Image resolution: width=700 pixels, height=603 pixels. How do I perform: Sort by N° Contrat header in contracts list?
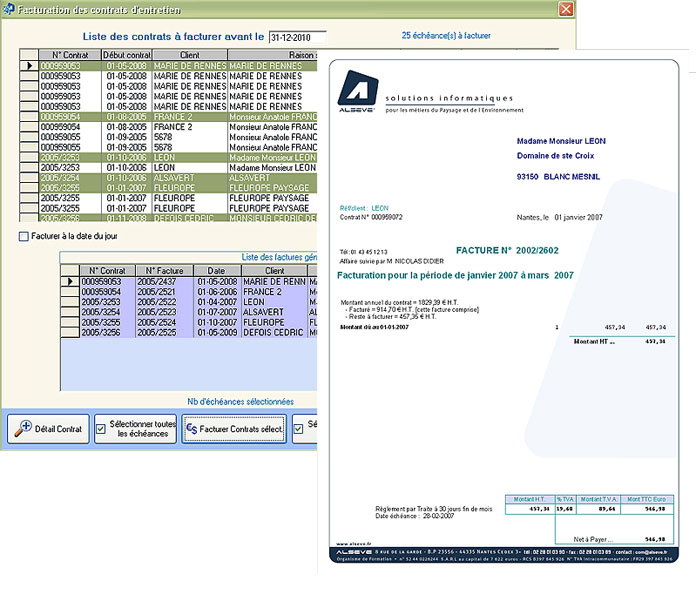click(70, 55)
